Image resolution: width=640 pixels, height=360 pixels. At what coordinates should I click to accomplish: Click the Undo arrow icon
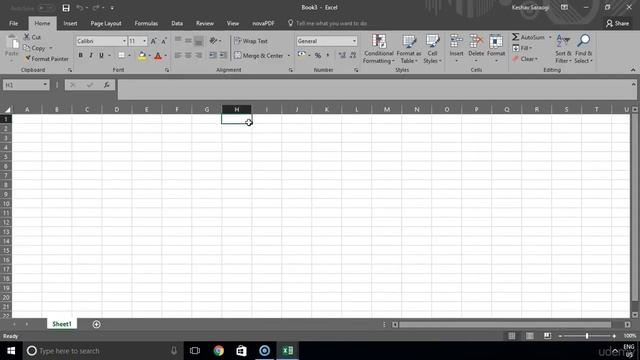coord(80,8)
